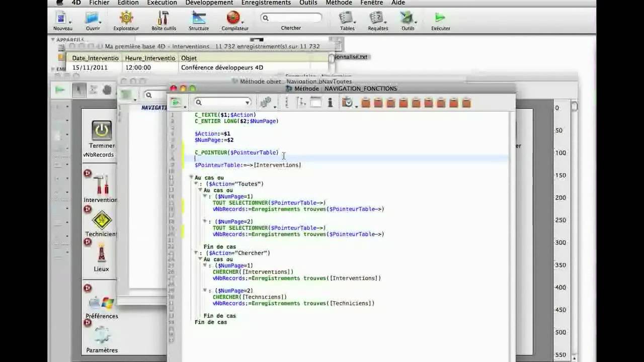Collapse the outermost 'Au cas ou' block
The image size is (644, 362).
[191, 177]
